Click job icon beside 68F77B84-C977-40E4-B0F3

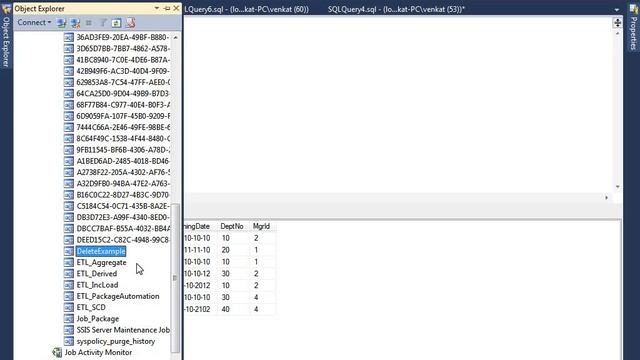tap(69, 104)
